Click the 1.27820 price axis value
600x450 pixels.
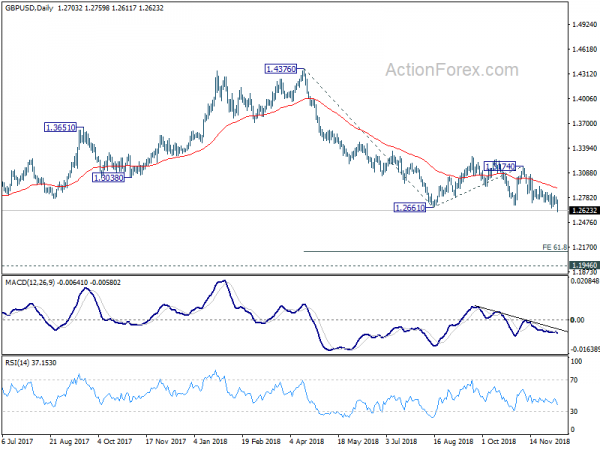pos(585,198)
